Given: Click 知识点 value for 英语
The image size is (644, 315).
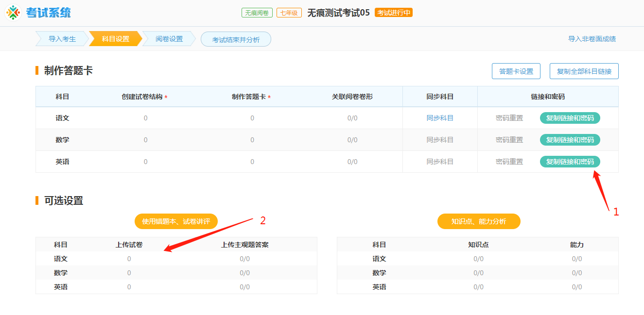Looking at the screenshot, I should coord(479,287).
